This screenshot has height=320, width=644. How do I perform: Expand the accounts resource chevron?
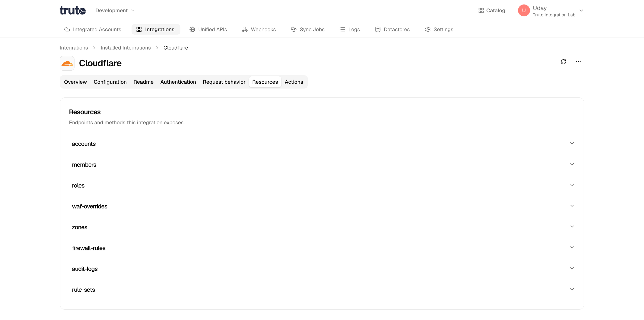[x=572, y=143]
